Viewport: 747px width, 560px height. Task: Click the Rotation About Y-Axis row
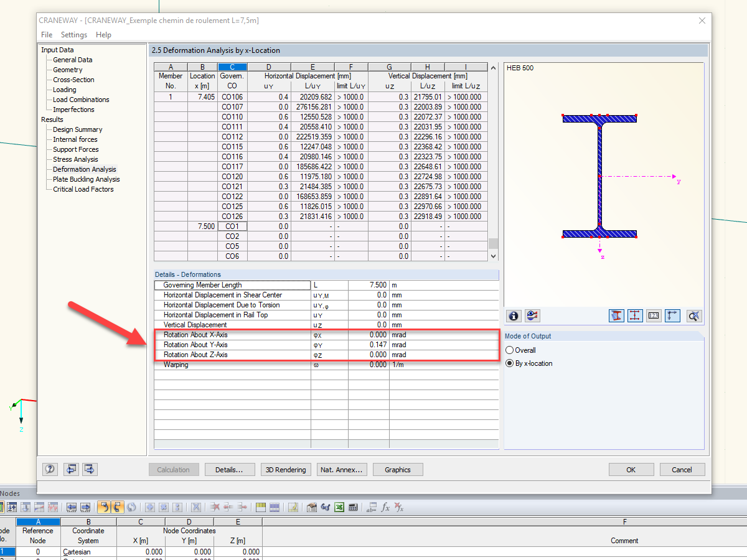(326, 345)
